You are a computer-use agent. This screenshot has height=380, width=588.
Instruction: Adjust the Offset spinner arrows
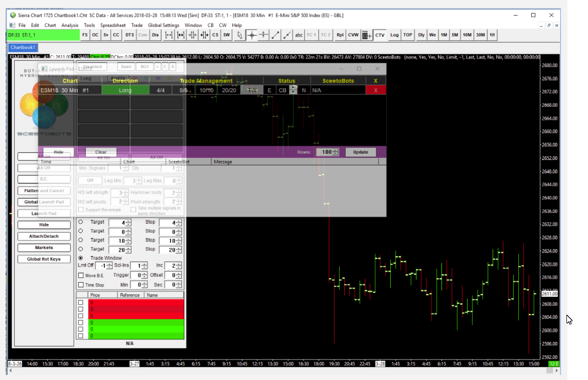[x=179, y=275]
